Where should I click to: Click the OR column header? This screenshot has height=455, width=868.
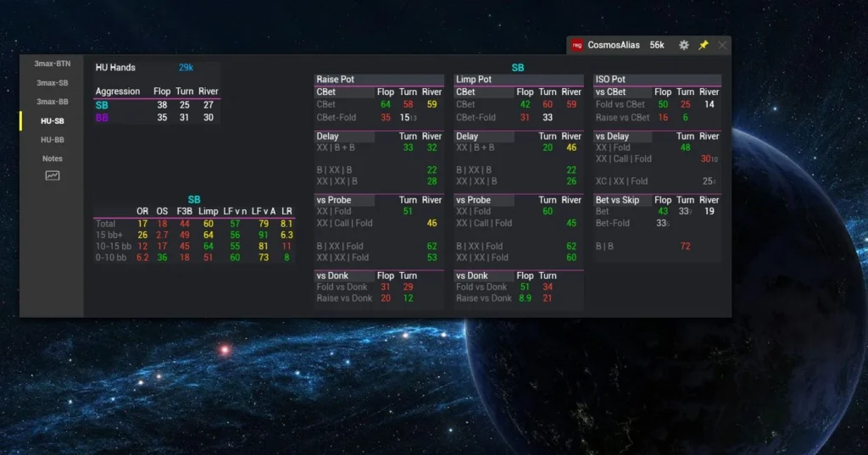142,212
